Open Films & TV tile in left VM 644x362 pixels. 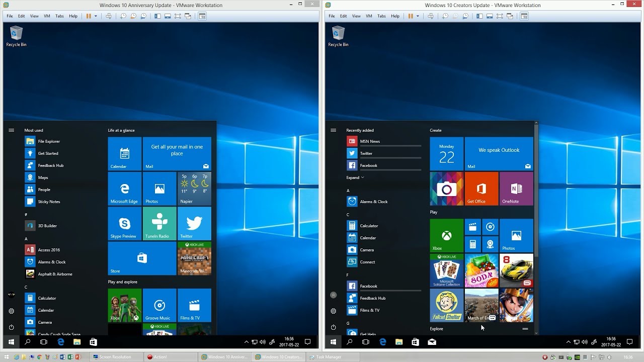point(194,305)
